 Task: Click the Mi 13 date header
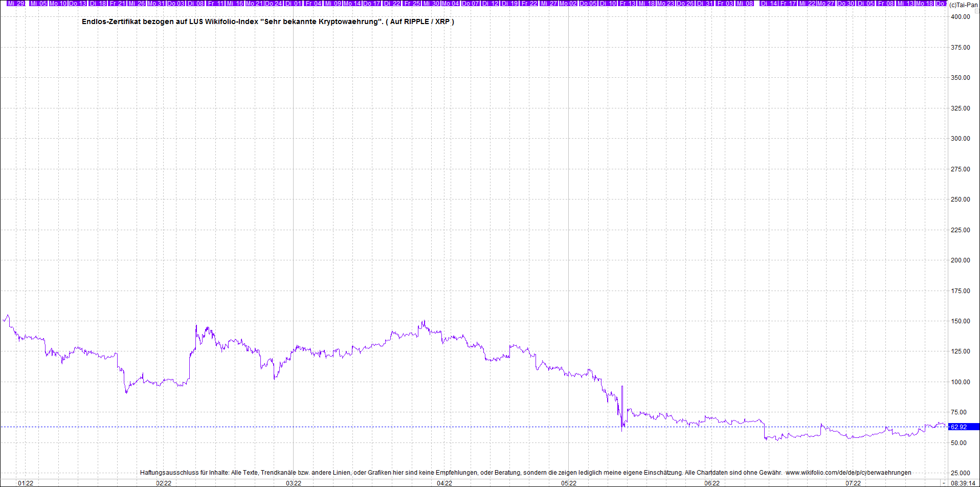[x=905, y=4]
